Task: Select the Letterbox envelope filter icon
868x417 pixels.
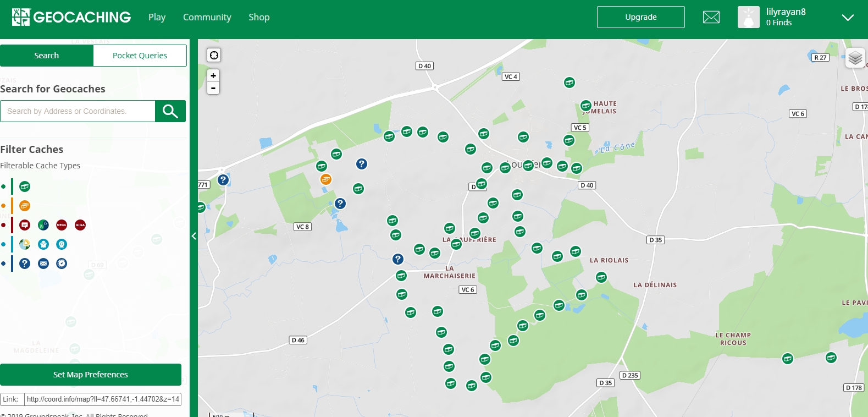Action: (x=43, y=264)
